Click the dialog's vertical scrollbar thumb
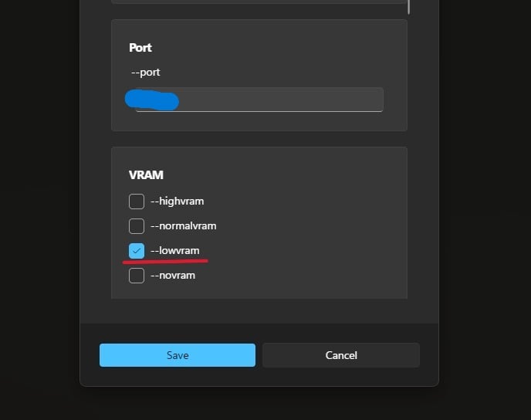The width and height of the screenshot is (531, 420). coord(409,7)
